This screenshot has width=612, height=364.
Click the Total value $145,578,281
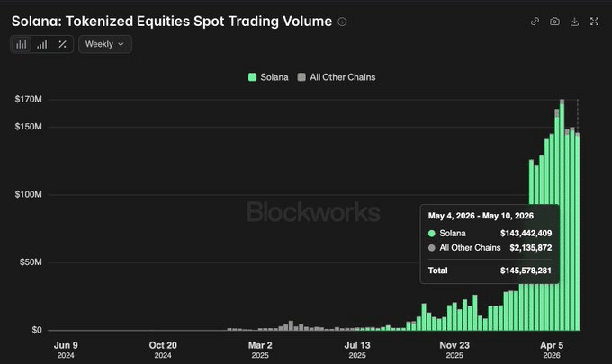[526, 271]
